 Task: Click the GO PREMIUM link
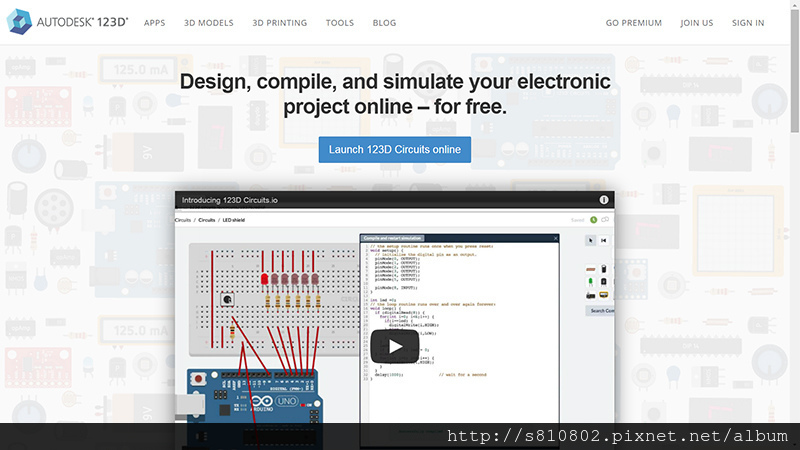click(634, 23)
